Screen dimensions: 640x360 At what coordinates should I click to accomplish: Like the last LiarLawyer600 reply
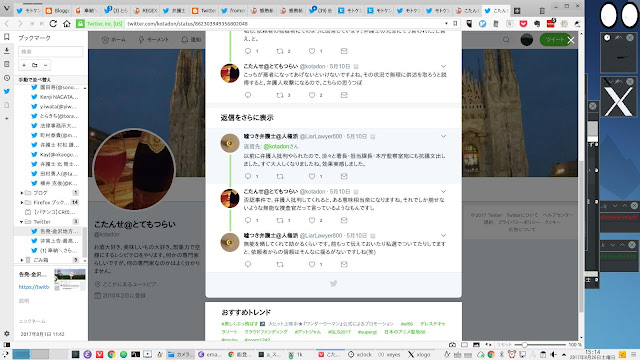click(x=312, y=264)
